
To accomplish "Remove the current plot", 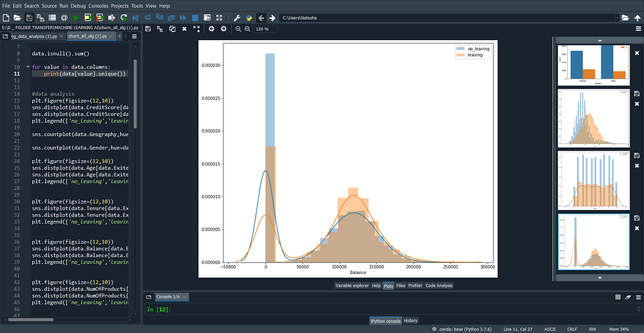I will (185, 29).
